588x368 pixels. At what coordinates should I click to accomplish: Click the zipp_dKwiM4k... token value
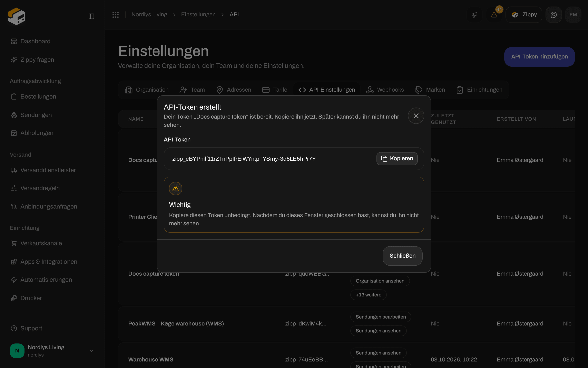pos(306,324)
